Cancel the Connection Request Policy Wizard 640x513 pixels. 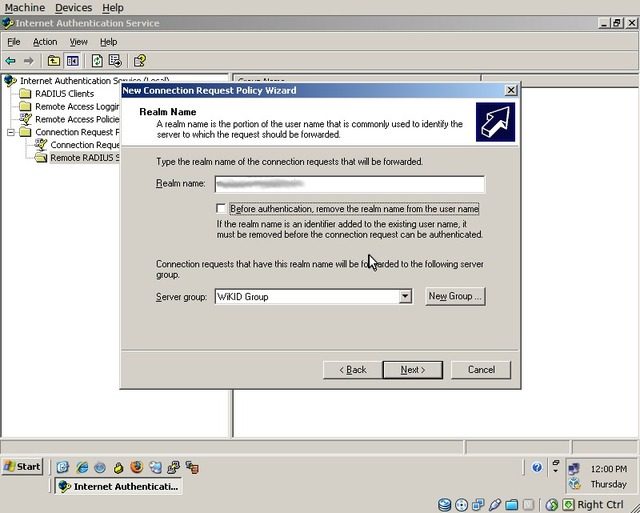click(481, 370)
